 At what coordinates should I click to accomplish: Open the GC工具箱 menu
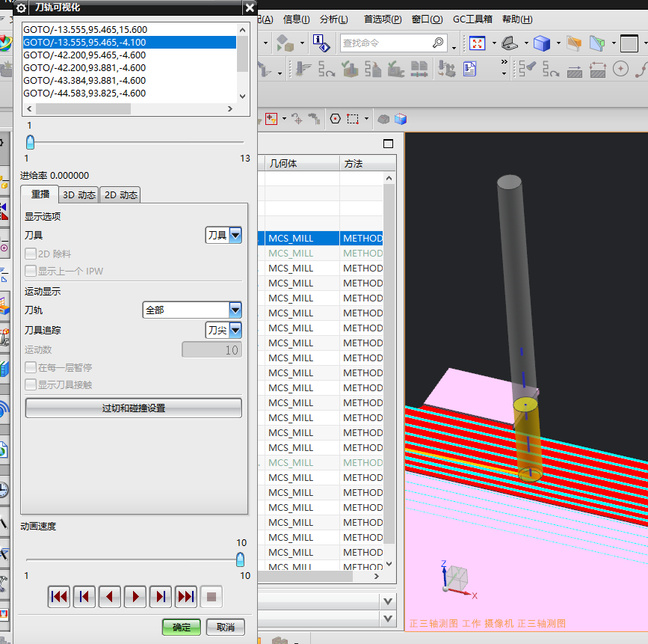[x=472, y=19]
